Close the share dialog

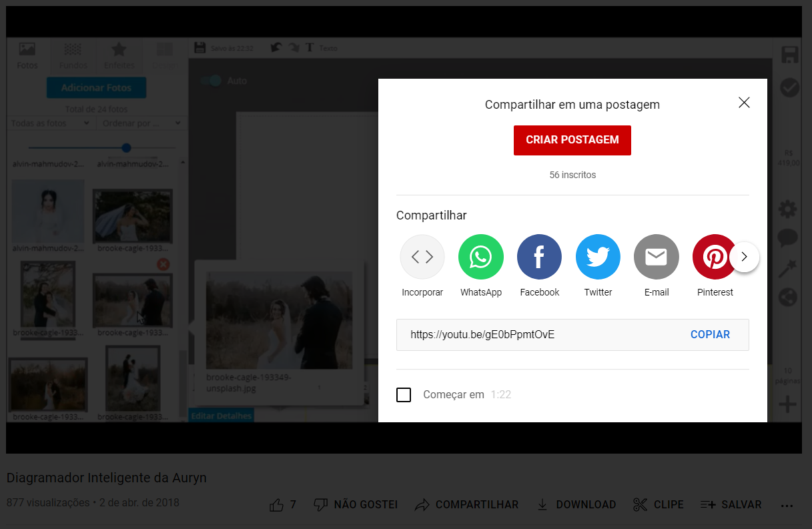(x=744, y=103)
